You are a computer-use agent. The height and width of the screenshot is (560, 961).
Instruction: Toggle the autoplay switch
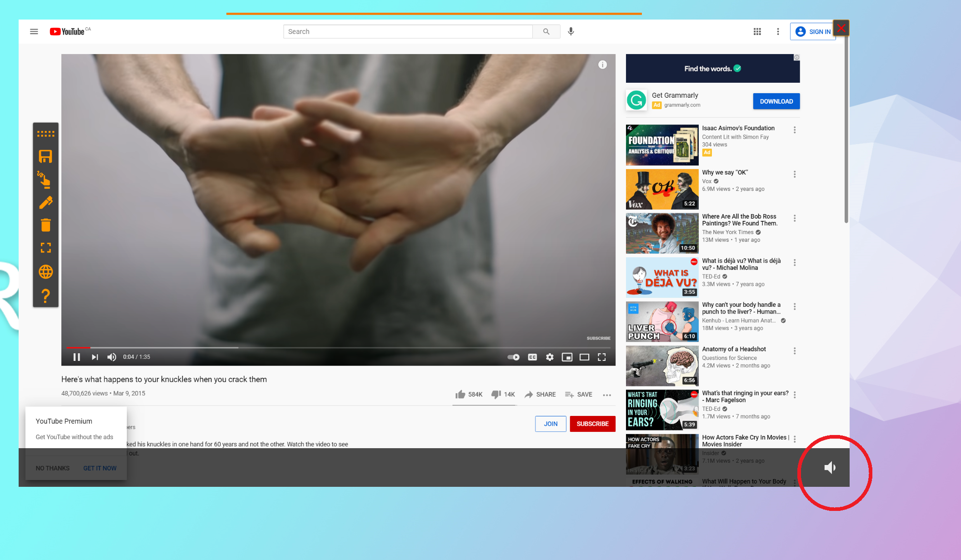[x=514, y=357]
